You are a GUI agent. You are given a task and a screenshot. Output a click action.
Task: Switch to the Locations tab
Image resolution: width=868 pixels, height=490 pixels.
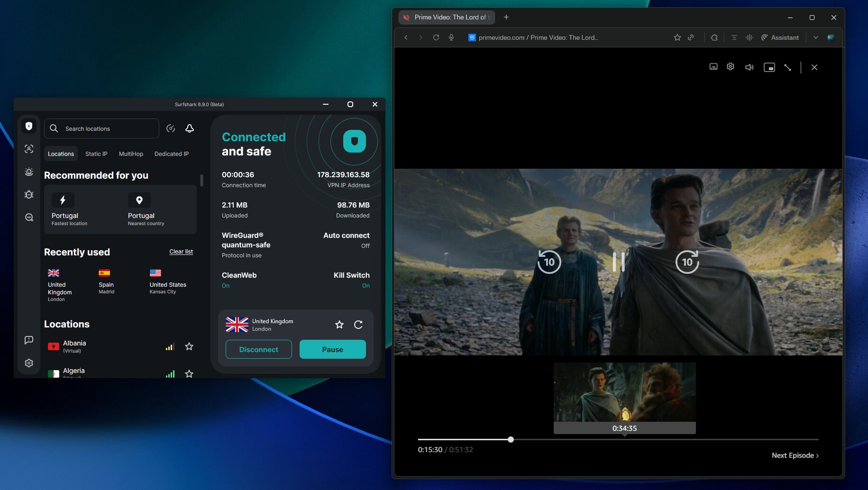[x=61, y=154]
